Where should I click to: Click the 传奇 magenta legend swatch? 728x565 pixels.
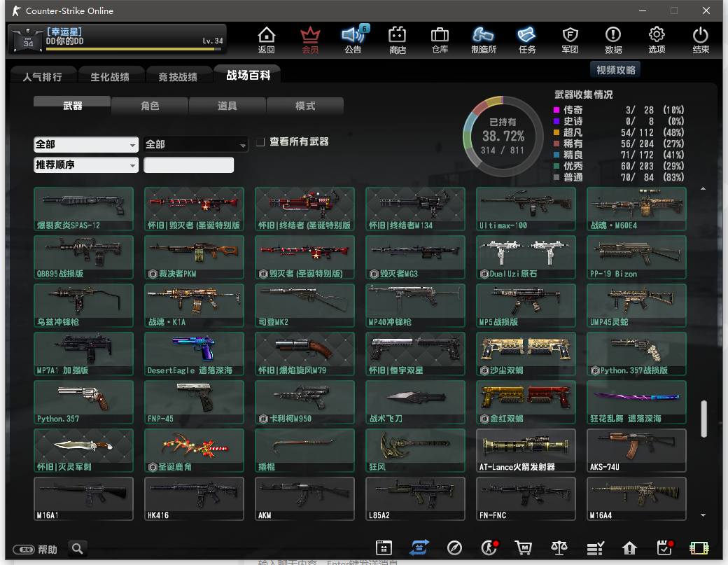(556, 110)
